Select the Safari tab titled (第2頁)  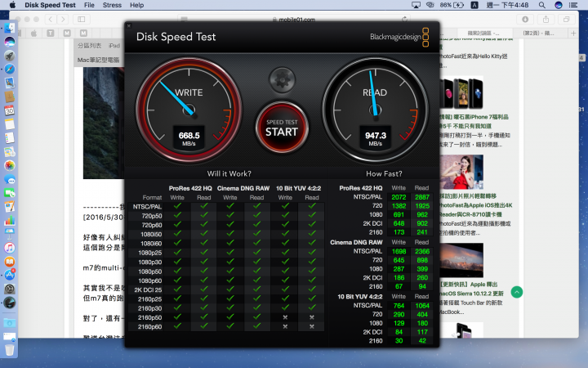click(x=539, y=33)
